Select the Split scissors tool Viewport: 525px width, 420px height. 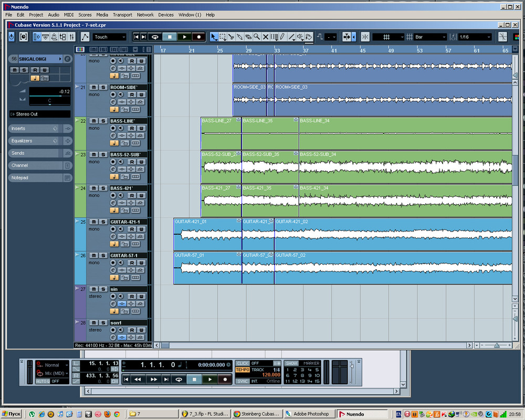(x=231, y=37)
